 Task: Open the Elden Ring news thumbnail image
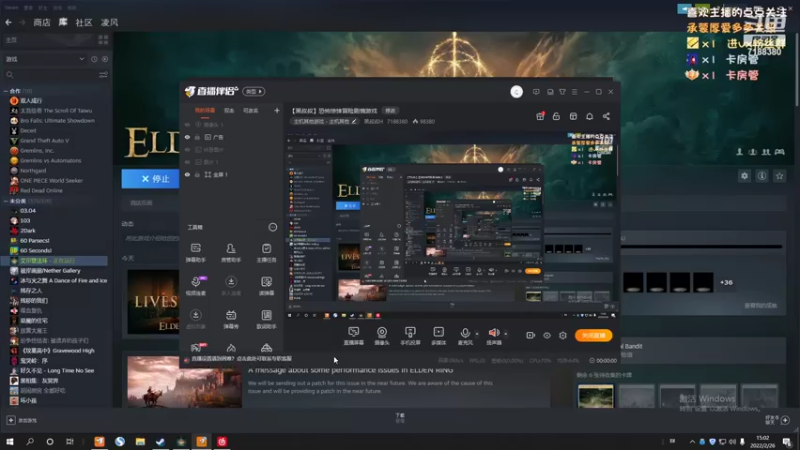(x=184, y=381)
